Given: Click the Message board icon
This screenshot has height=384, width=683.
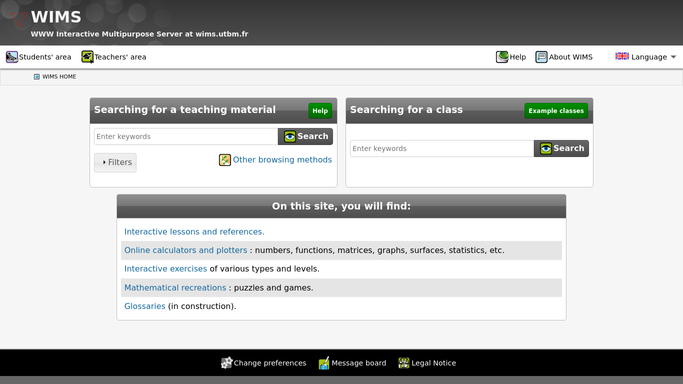Looking at the screenshot, I should point(324,363).
